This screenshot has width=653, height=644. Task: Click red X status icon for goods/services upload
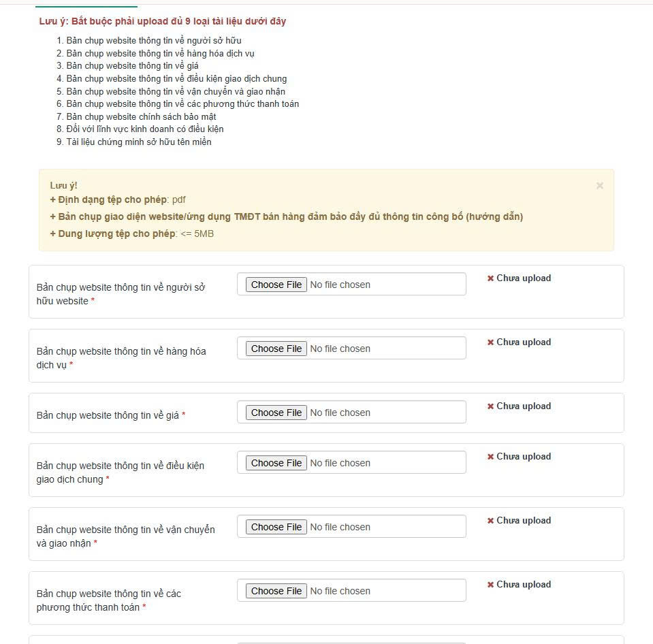(490, 342)
